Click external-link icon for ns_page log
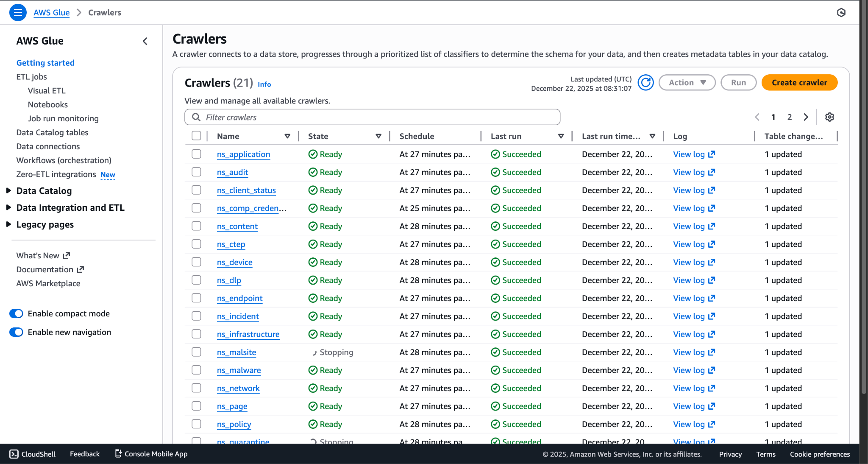The height and width of the screenshot is (464, 868). point(712,406)
